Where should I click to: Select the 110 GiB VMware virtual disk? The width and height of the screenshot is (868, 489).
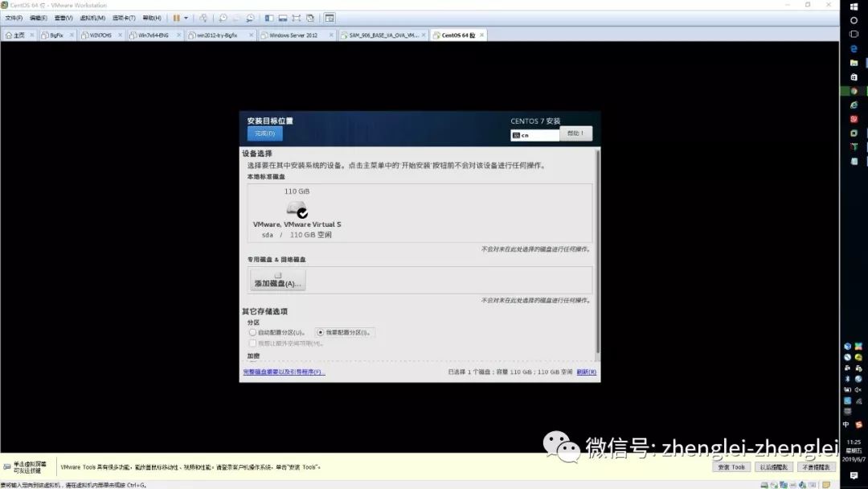(x=297, y=213)
